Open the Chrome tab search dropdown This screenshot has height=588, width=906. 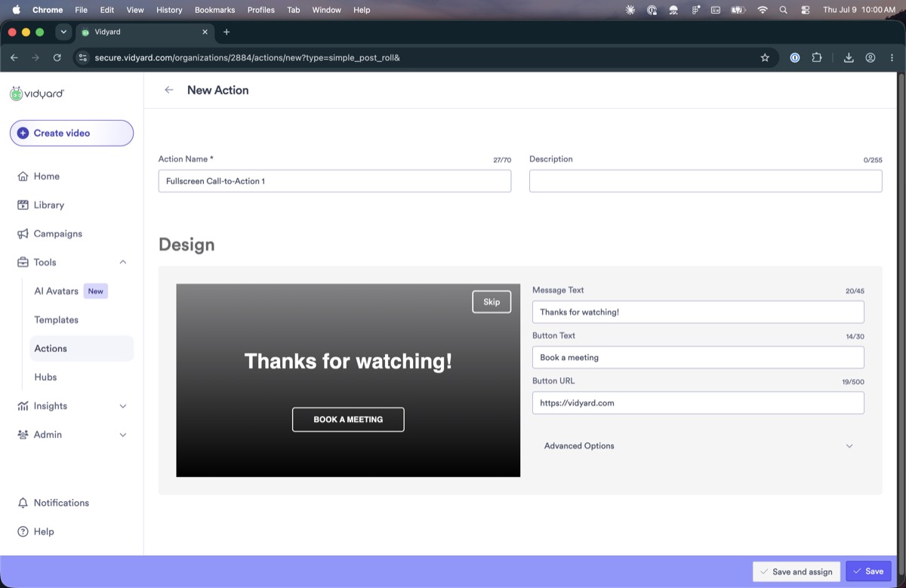coord(63,32)
